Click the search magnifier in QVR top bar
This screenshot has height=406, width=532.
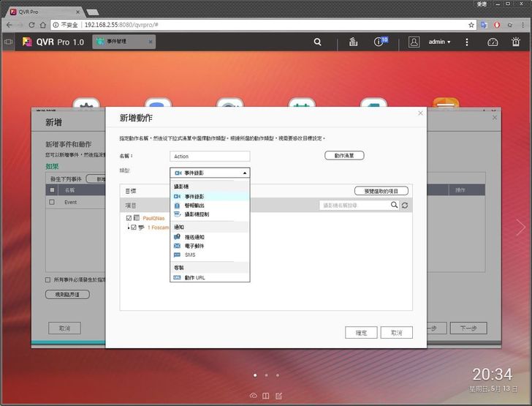coord(318,42)
